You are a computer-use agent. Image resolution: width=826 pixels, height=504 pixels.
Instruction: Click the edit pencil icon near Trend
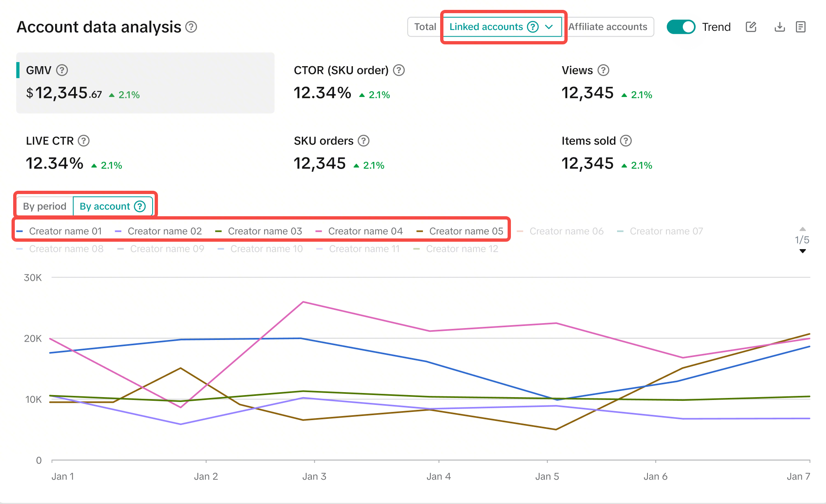coord(751,27)
